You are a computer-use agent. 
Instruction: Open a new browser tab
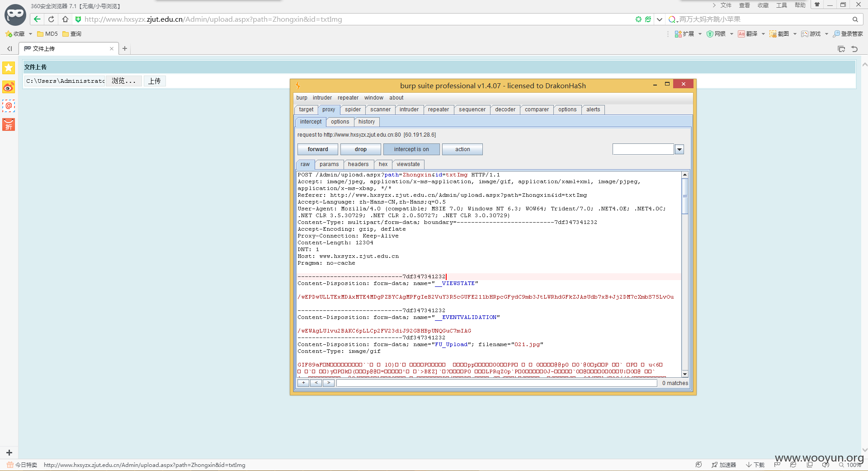125,48
